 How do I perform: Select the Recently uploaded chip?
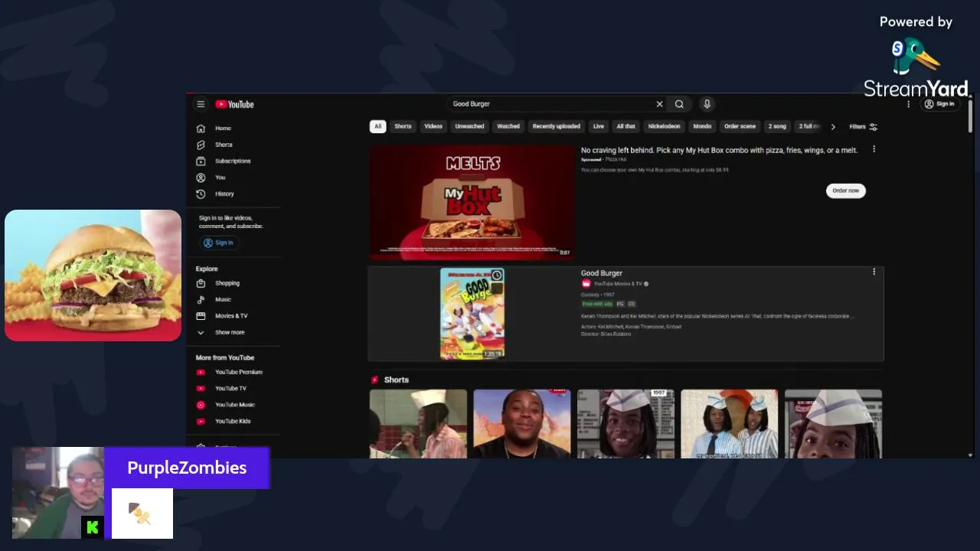(x=557, y=126)
